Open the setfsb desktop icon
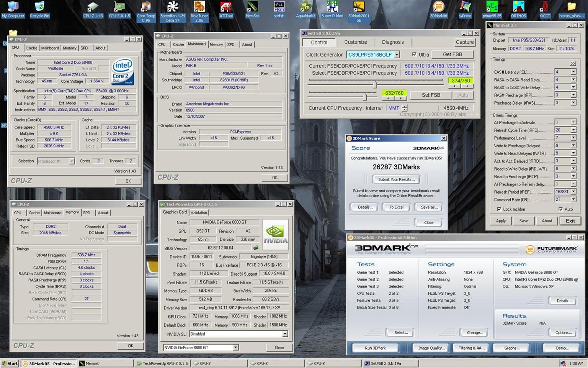 coord(279,10)
